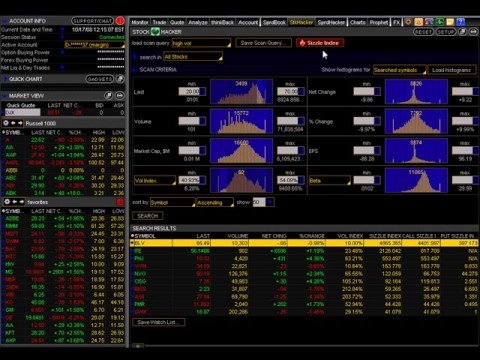The height and width of the screenshot is (360, 480).
Task: Open the show results count dropdown arrow
Action: click(270, 202)
